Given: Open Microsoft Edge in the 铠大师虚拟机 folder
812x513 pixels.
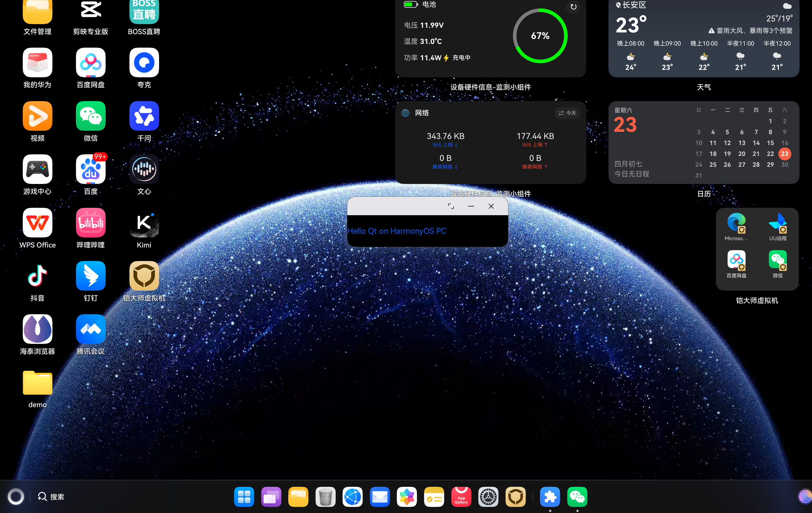Looking at the screenshot, I should (x=737, y=223).
